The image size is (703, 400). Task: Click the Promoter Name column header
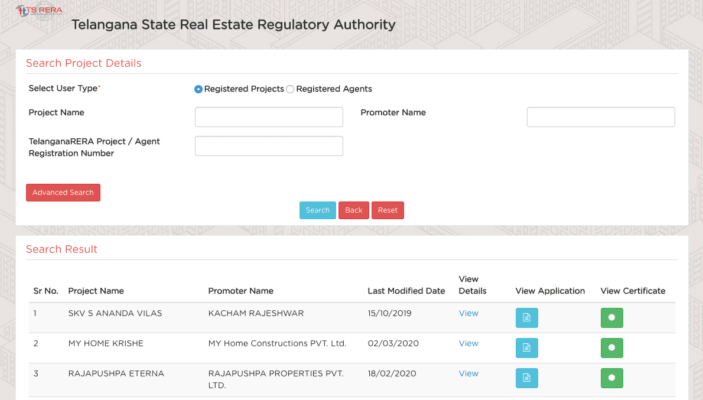coord(241,291)
